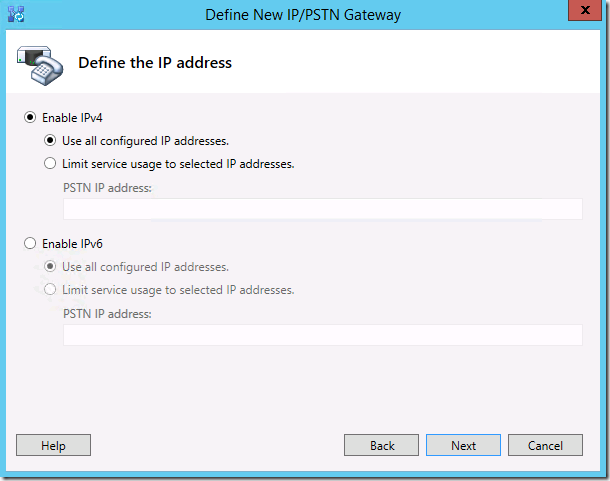Open Help for this wizard page
This screenshot has width=610, height=481.
53,445
